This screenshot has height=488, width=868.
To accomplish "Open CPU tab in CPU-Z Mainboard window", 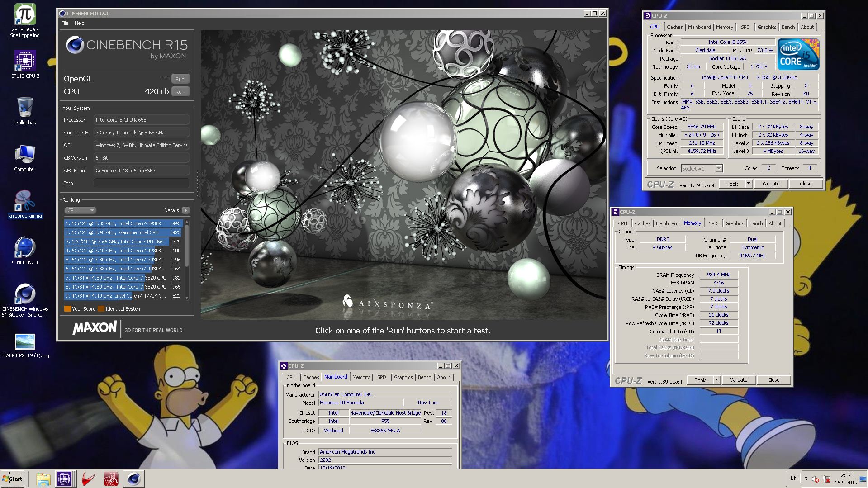I will tap(291, 377).
